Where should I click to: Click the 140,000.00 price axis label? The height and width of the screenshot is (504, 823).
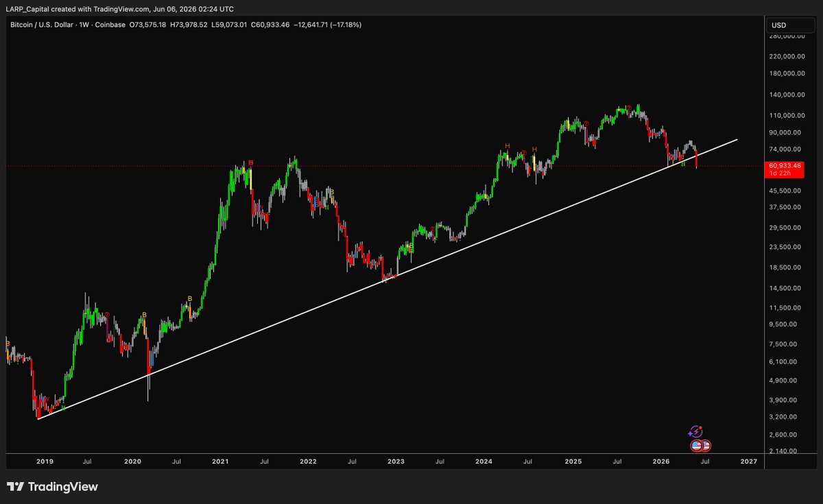coord(789,95)
